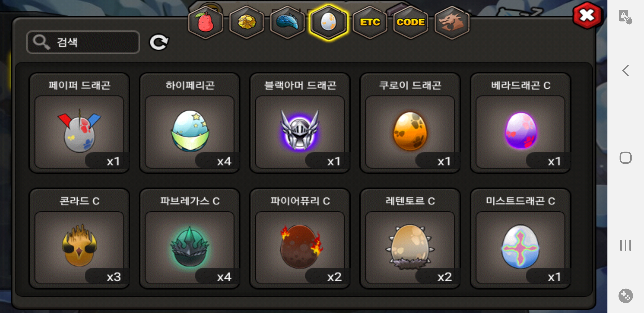Screen dimensions: 644x313
Task: Click the refresh arrow beside the search box
Action: (159, 42)
